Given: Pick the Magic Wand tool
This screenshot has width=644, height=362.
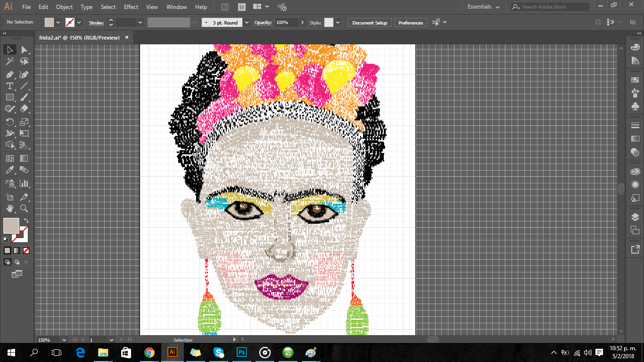Looking at the screenshot, I should [9, 61].
